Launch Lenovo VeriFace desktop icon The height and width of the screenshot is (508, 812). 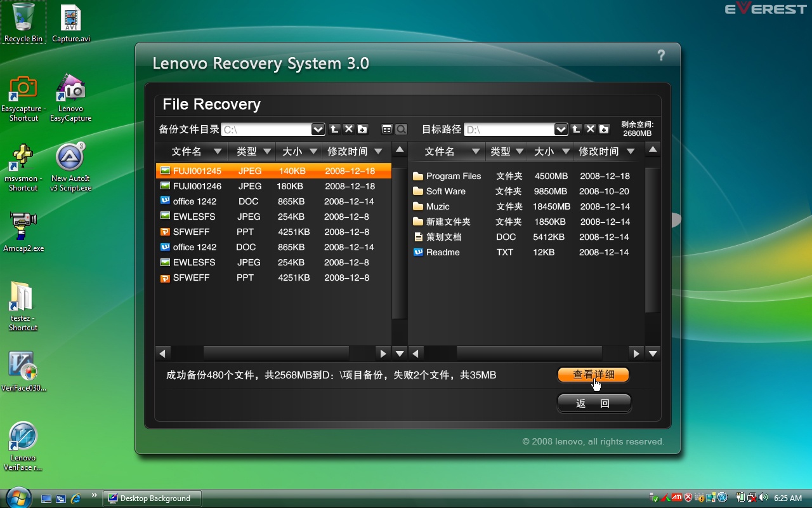click(23, 446)
